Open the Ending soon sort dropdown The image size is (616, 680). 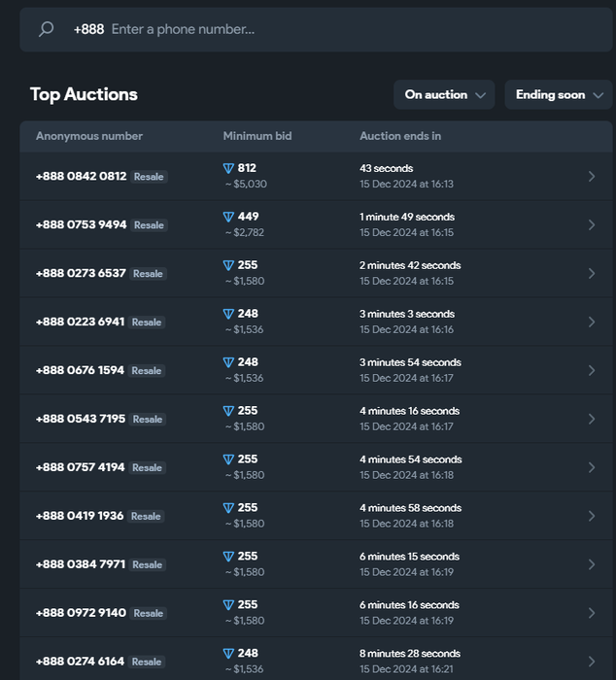point(558,94)
